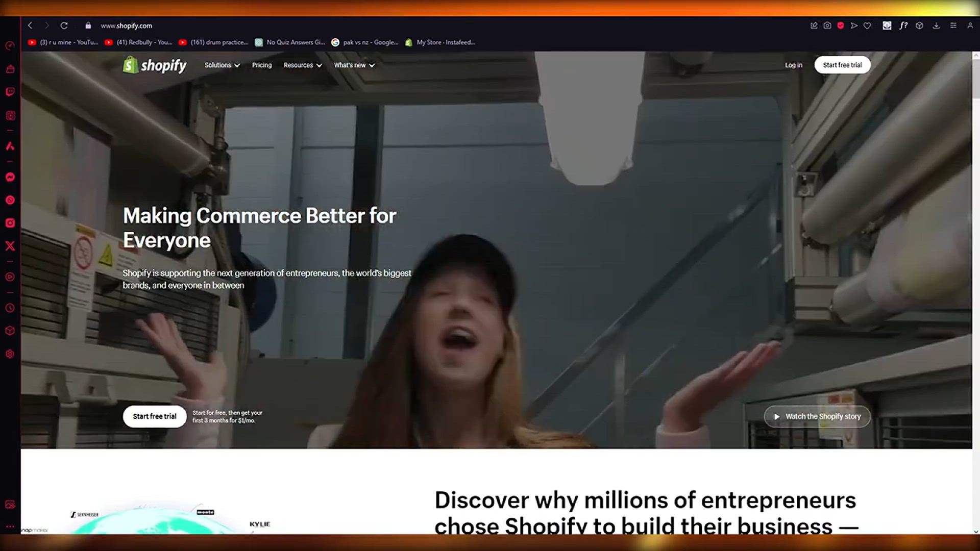Open 'r u mine - YouTube' bookmark
This screenshot has width=980, height=551.
[63, 42]
